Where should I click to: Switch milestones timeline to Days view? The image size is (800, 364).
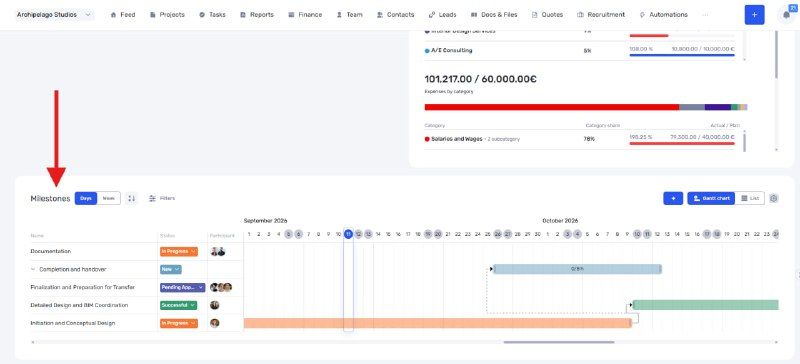(86, 198)
